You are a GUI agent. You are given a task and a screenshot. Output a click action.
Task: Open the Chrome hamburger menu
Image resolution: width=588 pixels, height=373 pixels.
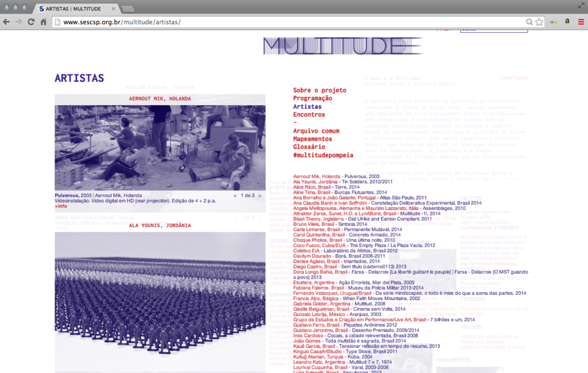click(581, 22)
